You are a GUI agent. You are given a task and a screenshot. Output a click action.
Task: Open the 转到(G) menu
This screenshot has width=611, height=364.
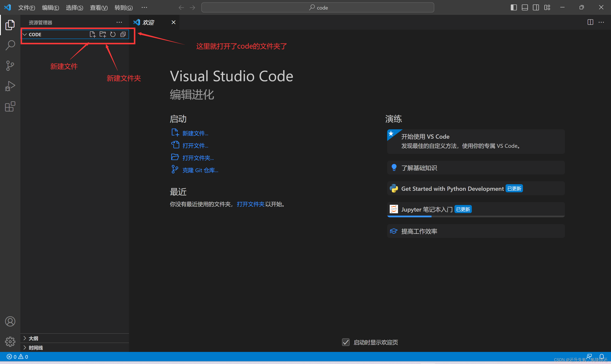pyautogui.click(x=124, y=8)
